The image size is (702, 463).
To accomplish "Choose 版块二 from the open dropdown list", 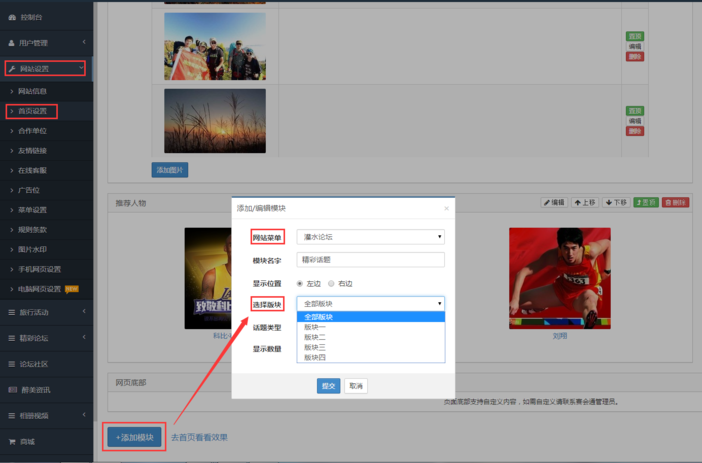I will [315, 337].
